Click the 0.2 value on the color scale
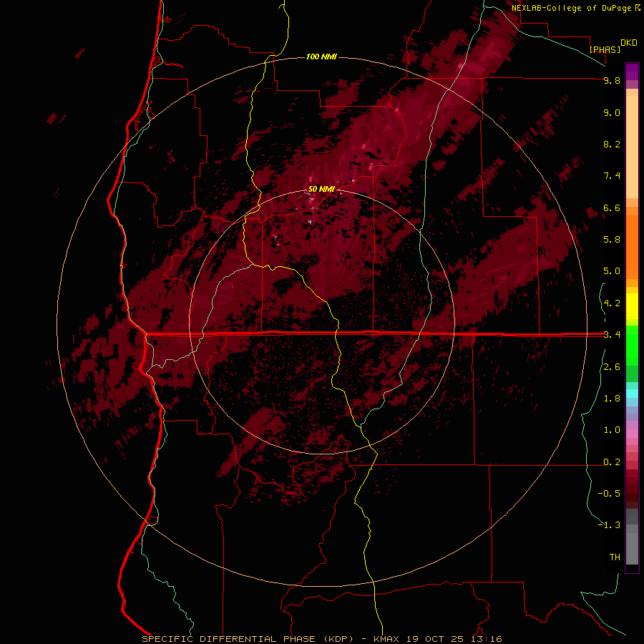This screenshot has width=644, height=644. click(612, 462)
